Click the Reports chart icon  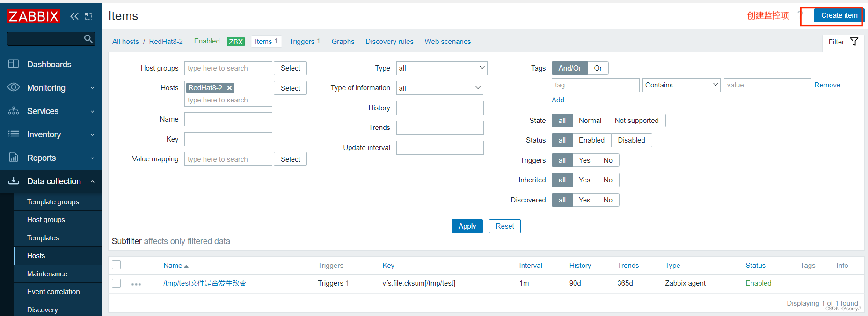click(x=14, y=158)
